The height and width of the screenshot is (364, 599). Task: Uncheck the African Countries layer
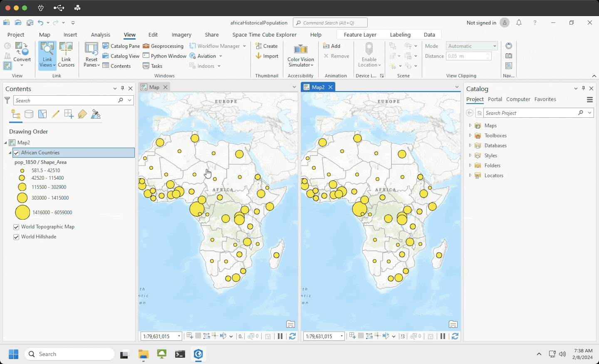point(17,153)
